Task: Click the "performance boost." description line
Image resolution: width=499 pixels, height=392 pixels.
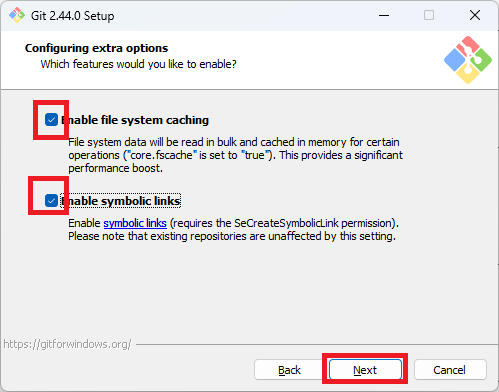Action: tap(115, 168)
